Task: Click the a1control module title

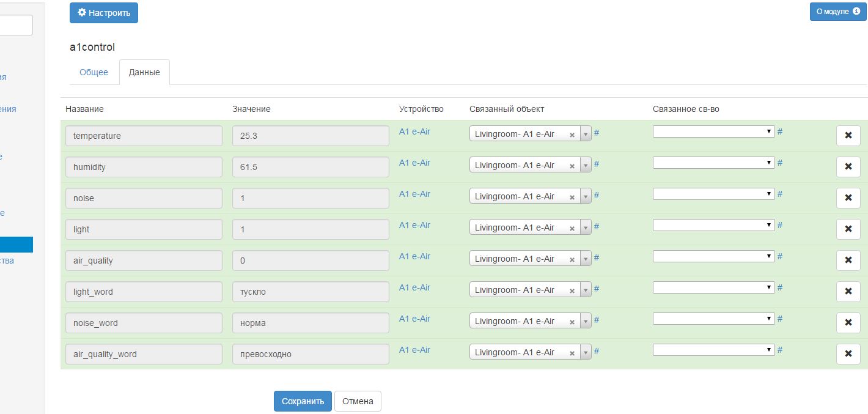Action: coord(92,47)
